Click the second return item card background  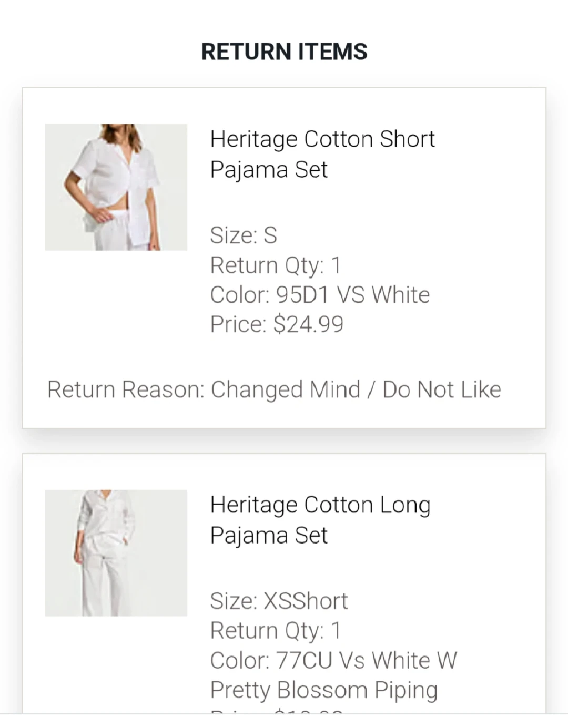(x=284, y=583)
